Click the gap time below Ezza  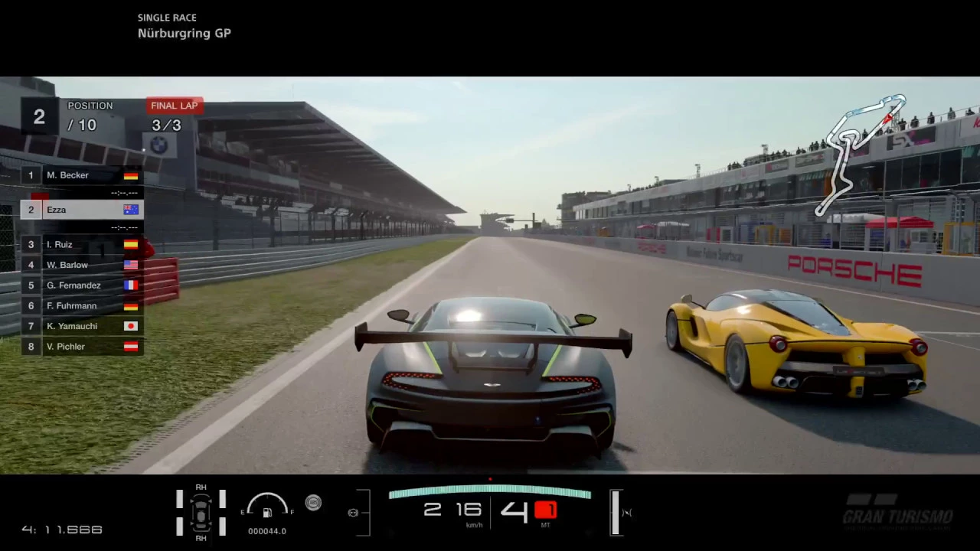pyautogui.click(x=124, y=227)
